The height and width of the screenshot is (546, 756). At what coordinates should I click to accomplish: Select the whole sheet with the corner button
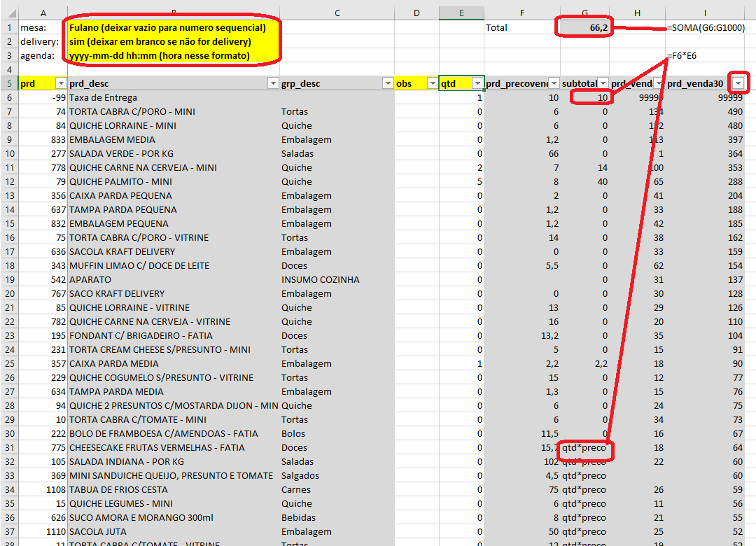pos(10,13)
